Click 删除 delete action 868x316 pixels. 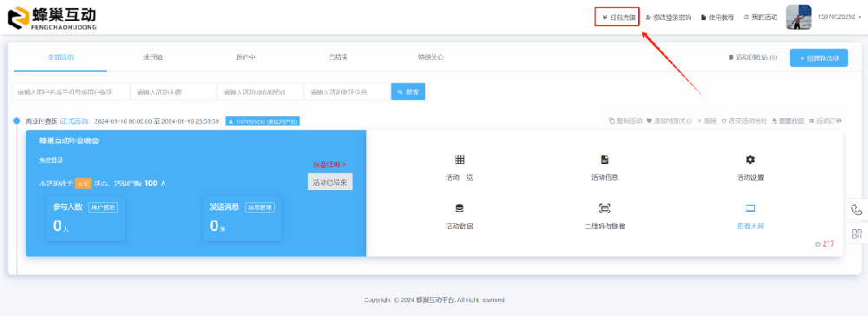[x=707, y=122]
